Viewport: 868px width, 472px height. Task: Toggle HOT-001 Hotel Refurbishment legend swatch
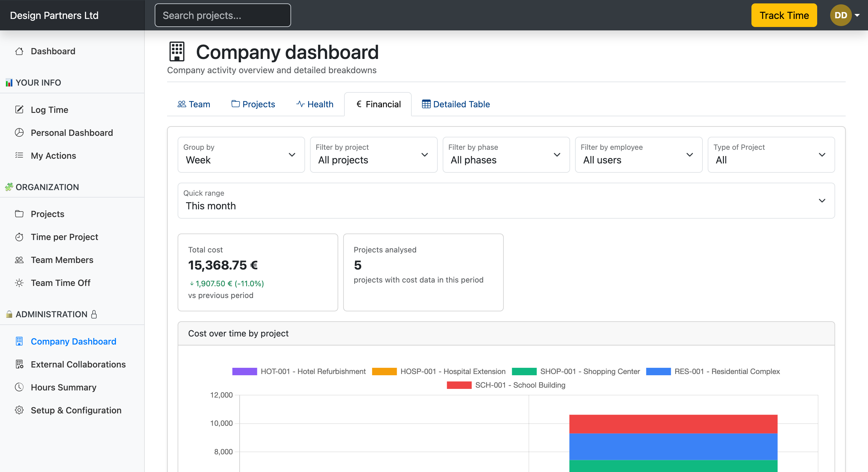tap(245, 371)
